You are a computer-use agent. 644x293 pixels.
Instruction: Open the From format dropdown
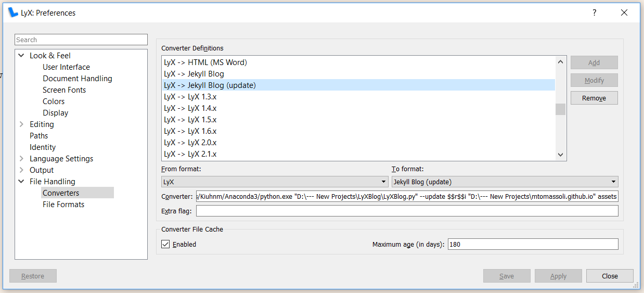[x=275, y=182]
